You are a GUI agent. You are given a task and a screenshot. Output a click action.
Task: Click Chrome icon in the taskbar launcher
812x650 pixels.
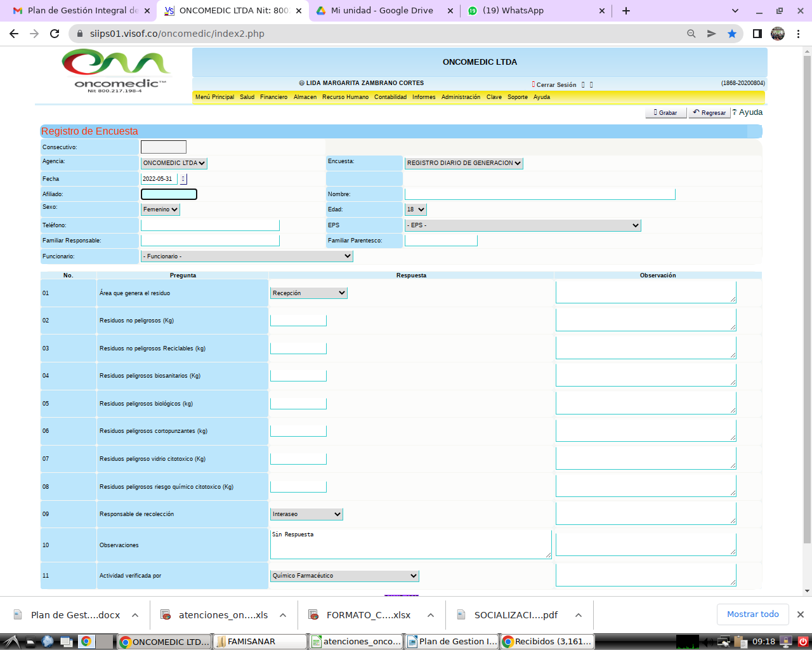tap(86, 641)
